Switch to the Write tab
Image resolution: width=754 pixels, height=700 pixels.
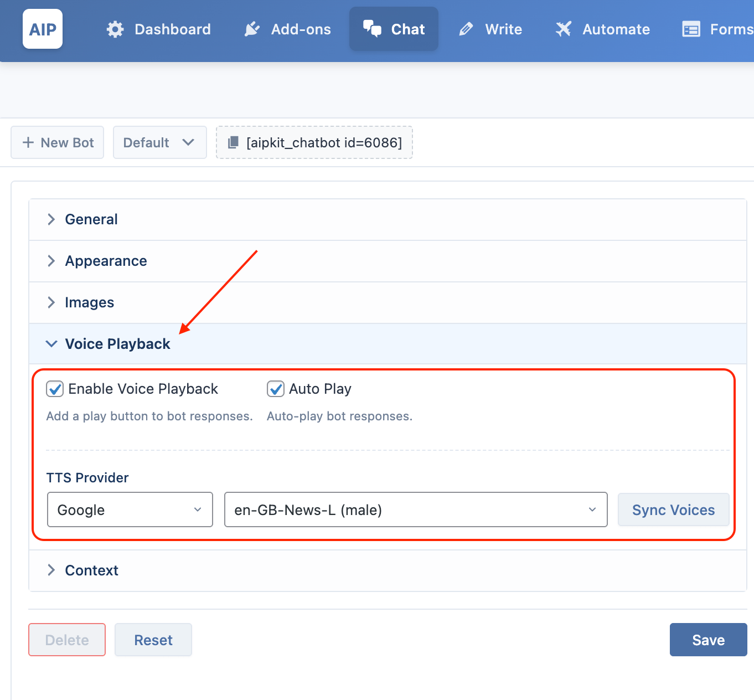490,29
